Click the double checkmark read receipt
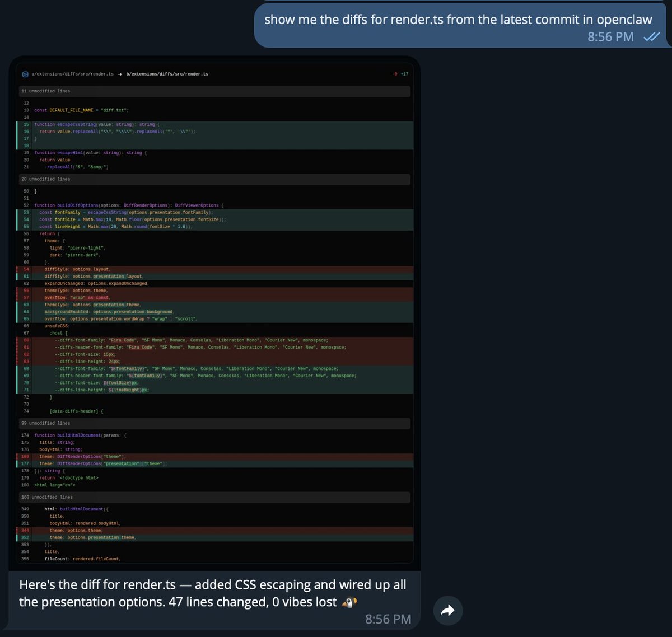Viewport: 672px width, 637px height. pyautogui.click(x=651, y=37)
